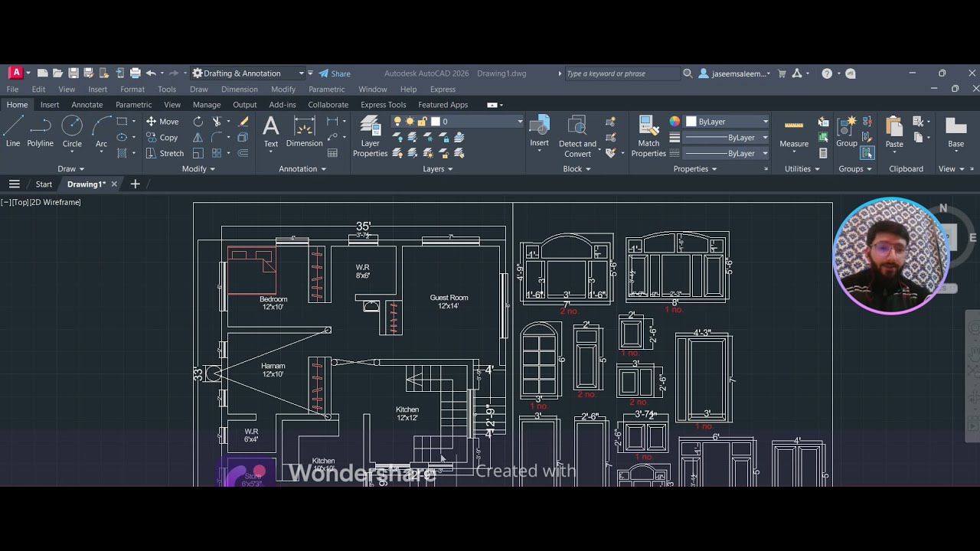Use the Rotate tool in Modify panel
980x551 pixels.
click(198, 122)
